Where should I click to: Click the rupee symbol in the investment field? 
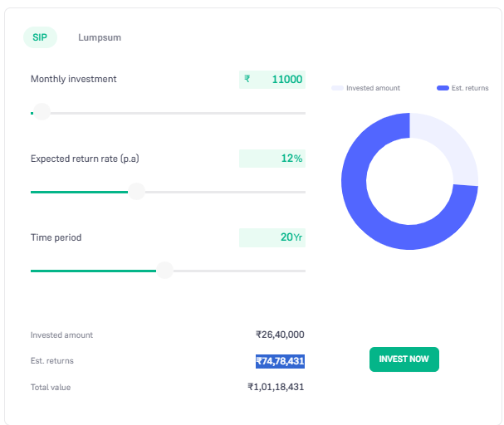pos(247,80)
